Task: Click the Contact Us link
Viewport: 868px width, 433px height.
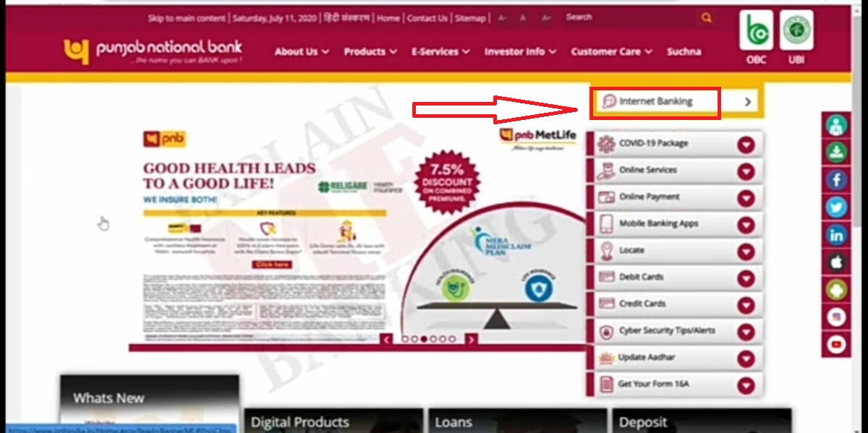Action: tap(427, 19)
